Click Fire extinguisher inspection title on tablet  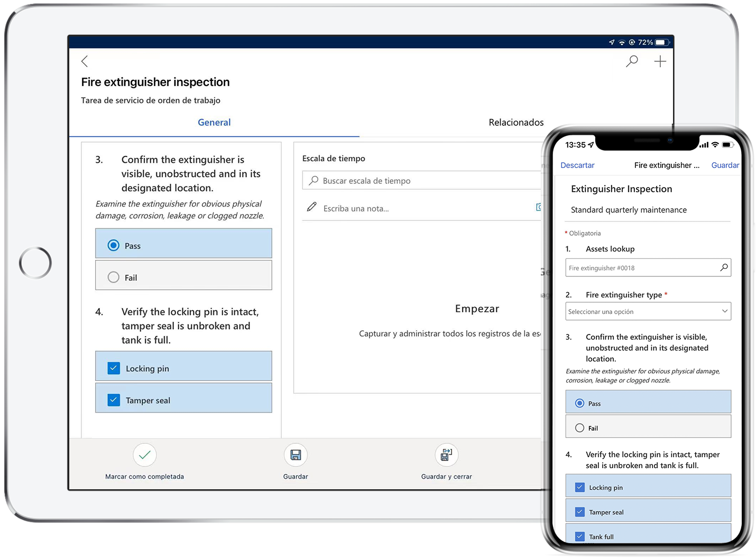(155, 82)
